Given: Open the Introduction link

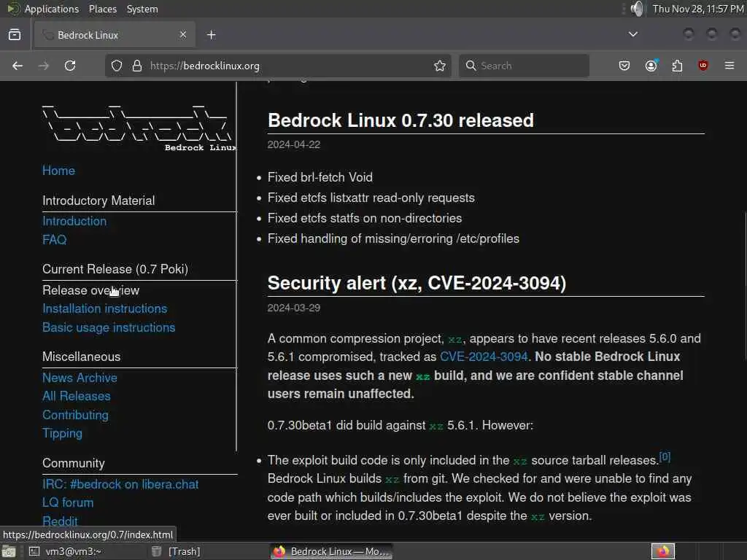Looking at the screenshot, I should [74, 221].
